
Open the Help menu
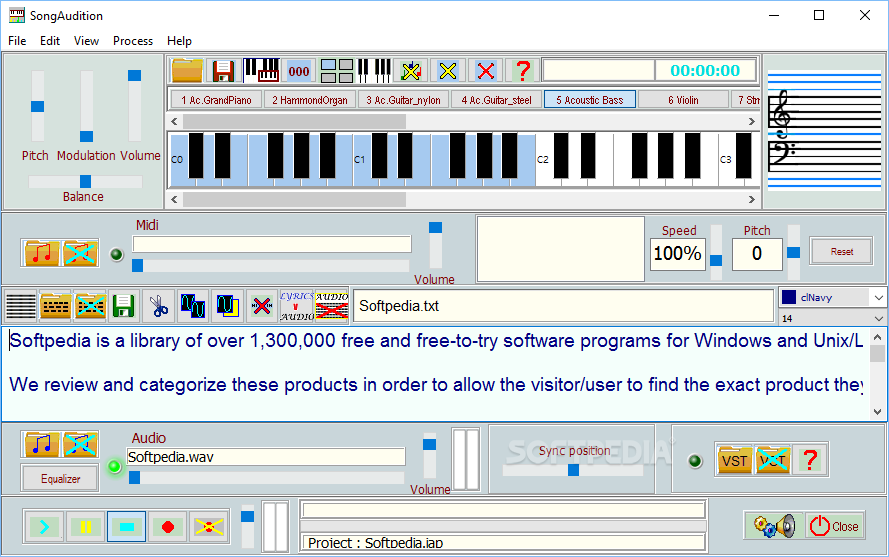pyautogui.click(x=179, y=41)
